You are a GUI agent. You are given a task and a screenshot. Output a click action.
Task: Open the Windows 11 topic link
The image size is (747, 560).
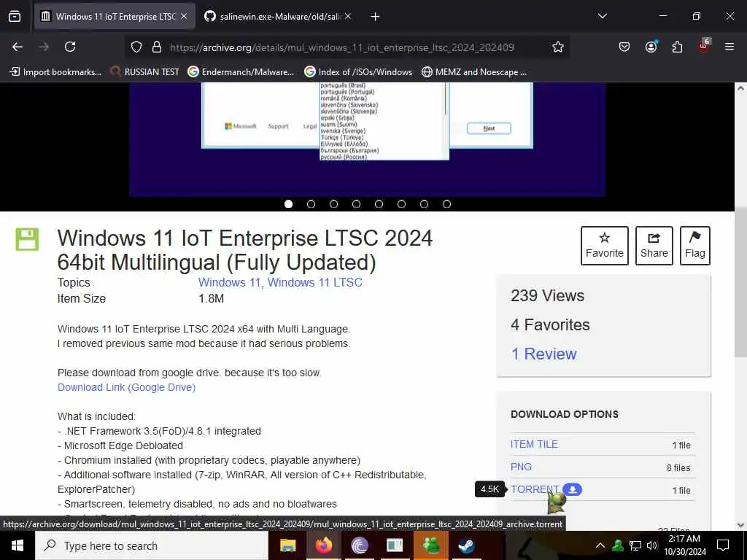229,282
